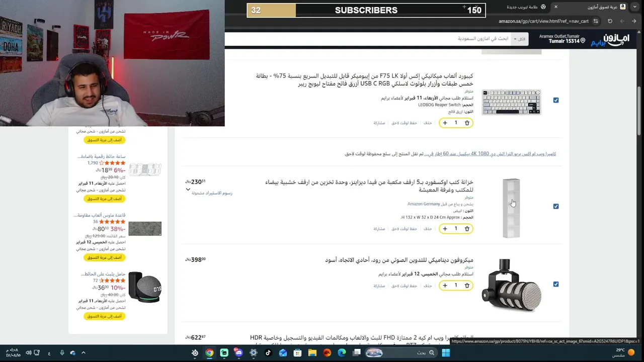The height and width of the screenshot is (362, 644).
Task: Go back using browser back arrow
Action: click(x=633, y=21)
